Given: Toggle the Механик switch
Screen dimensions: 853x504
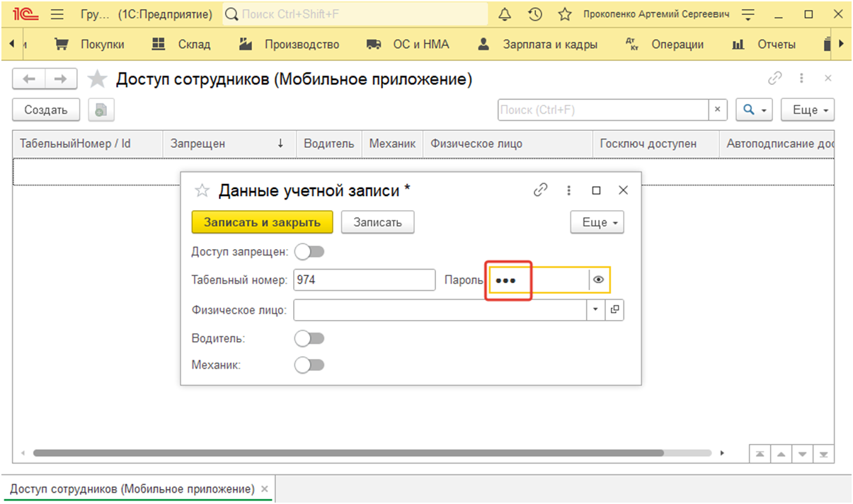Looking at the screenshot, I should pyautogui.click(x=309, y=365).
